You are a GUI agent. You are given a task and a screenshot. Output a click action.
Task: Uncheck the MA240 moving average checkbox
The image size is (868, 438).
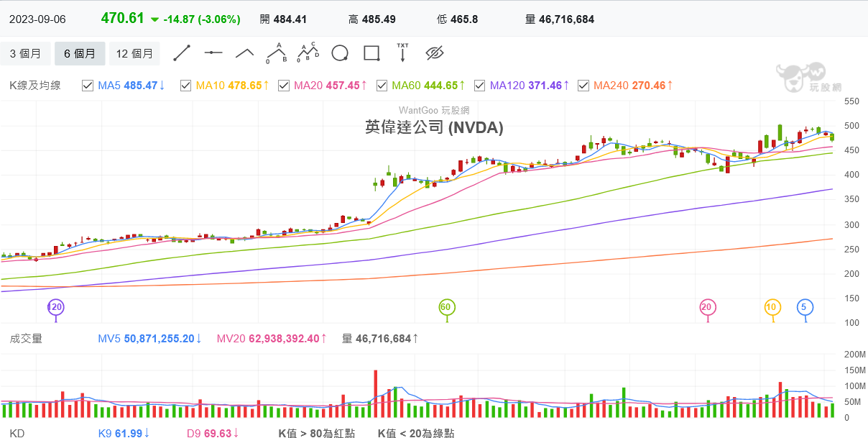(x=583, y=86)
